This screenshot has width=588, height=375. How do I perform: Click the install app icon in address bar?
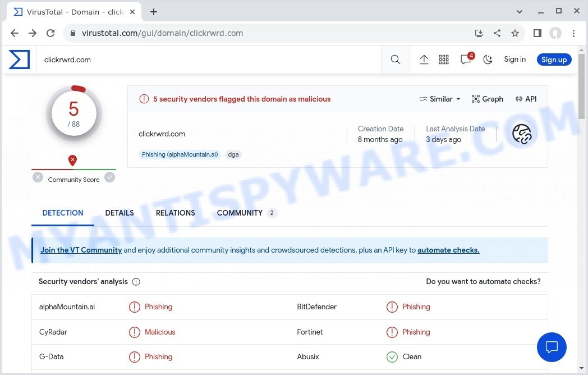click(x=479, y=33)
